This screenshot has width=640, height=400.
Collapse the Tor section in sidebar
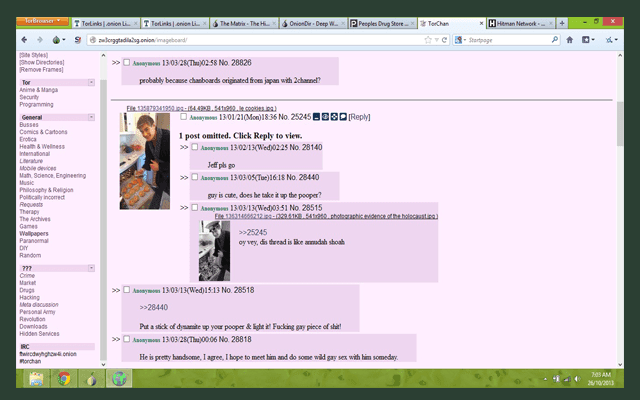(x=91, y=82)
